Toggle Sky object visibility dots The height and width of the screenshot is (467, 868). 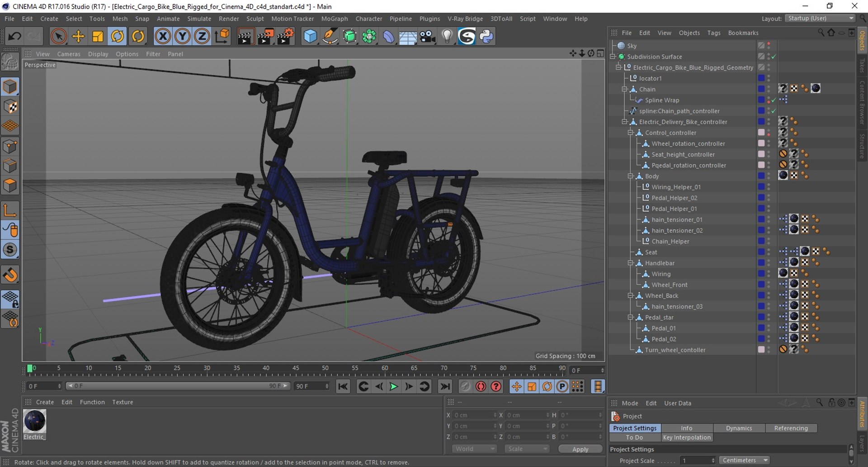[x=769, y=46]
